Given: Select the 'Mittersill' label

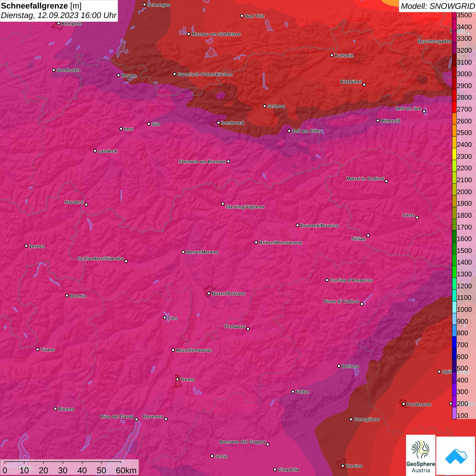Looking at the screenshot, I should (x=390, y=121).
